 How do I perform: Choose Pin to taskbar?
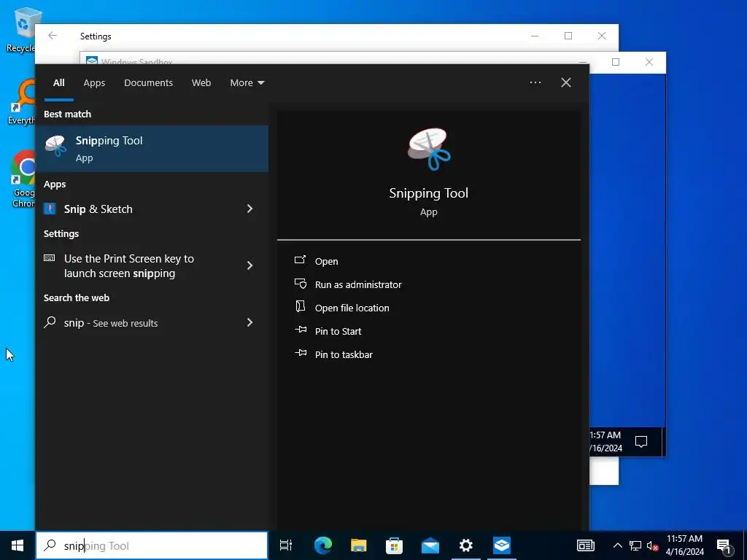(344, 354)
